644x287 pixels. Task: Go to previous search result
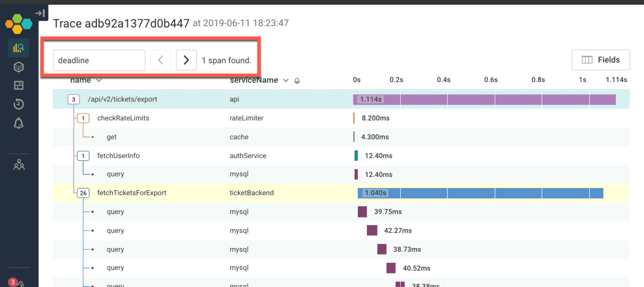160,61
